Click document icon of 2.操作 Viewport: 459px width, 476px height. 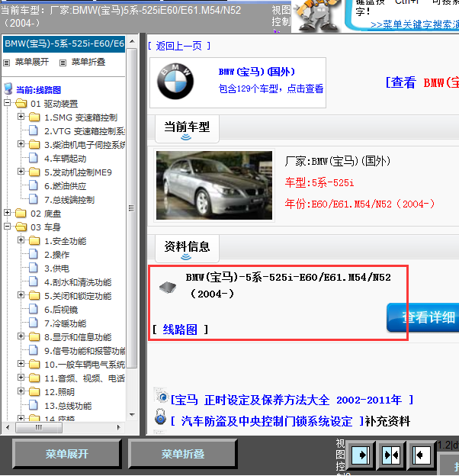click(34, 254)
